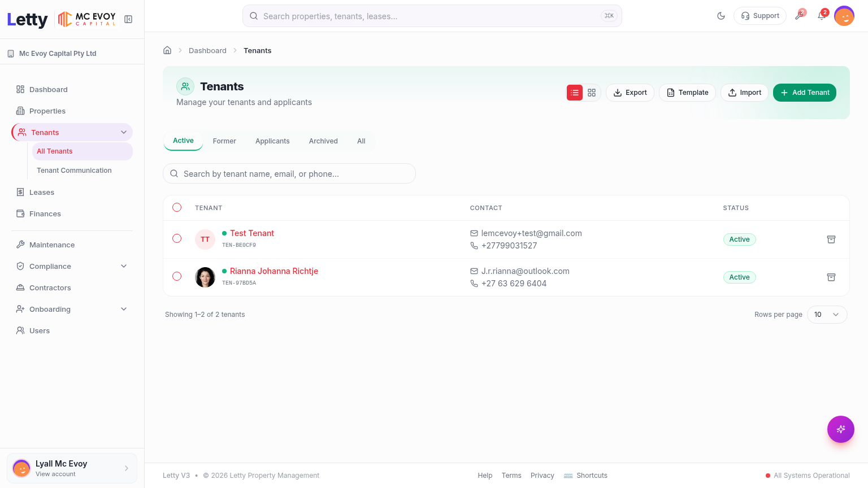
Task: Collapse the sidebar panel icon
Action: tap(128, 19)
